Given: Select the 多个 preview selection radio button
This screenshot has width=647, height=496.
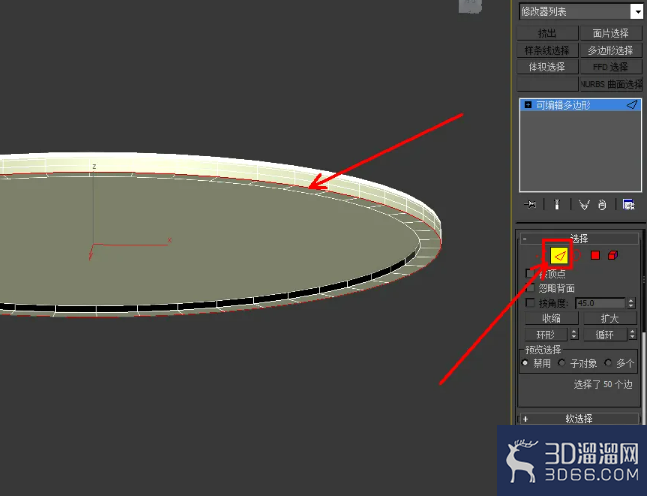Looking at the screenshot, I should tap(608, 363).
